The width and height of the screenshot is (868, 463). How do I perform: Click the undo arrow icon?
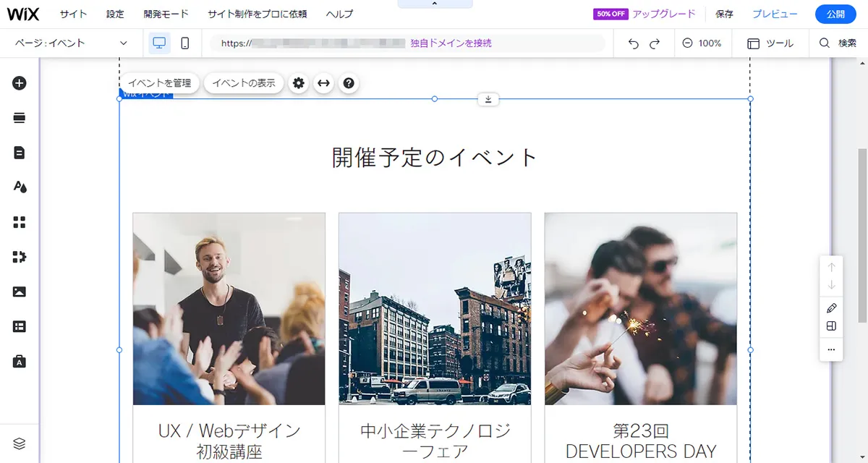pos(634,43)
